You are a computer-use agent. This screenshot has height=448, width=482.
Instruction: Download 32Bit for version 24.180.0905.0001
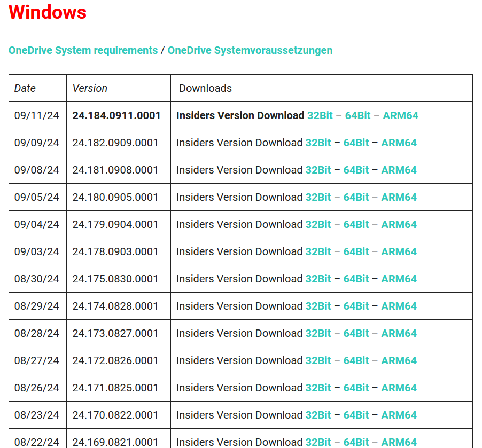click(318, 197)
